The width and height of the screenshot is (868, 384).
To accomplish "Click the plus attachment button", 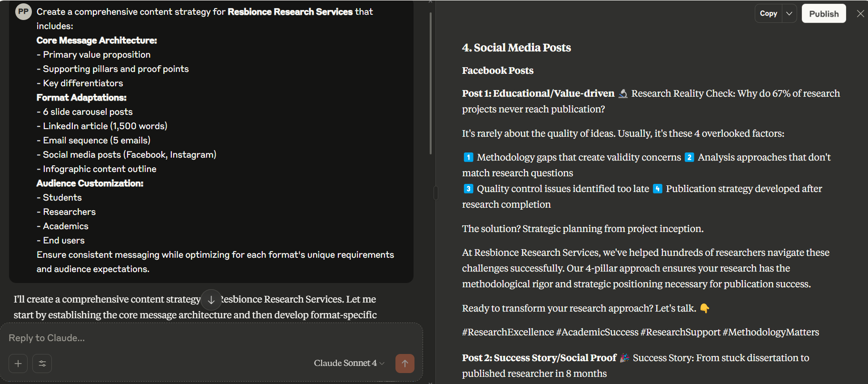I will (18, 364).
